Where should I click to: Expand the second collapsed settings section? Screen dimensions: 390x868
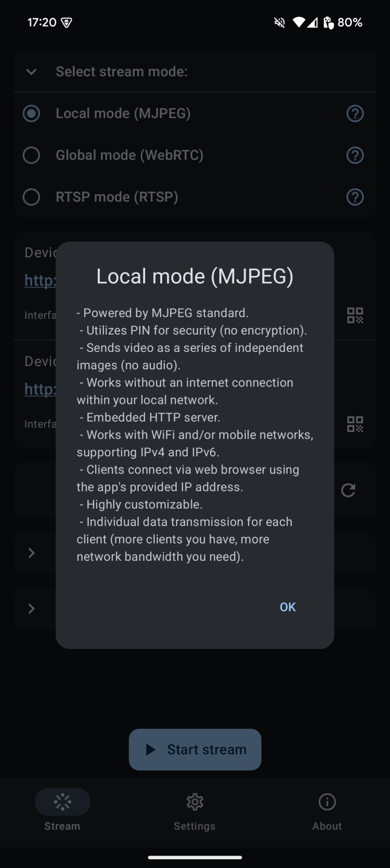point(31,608)
